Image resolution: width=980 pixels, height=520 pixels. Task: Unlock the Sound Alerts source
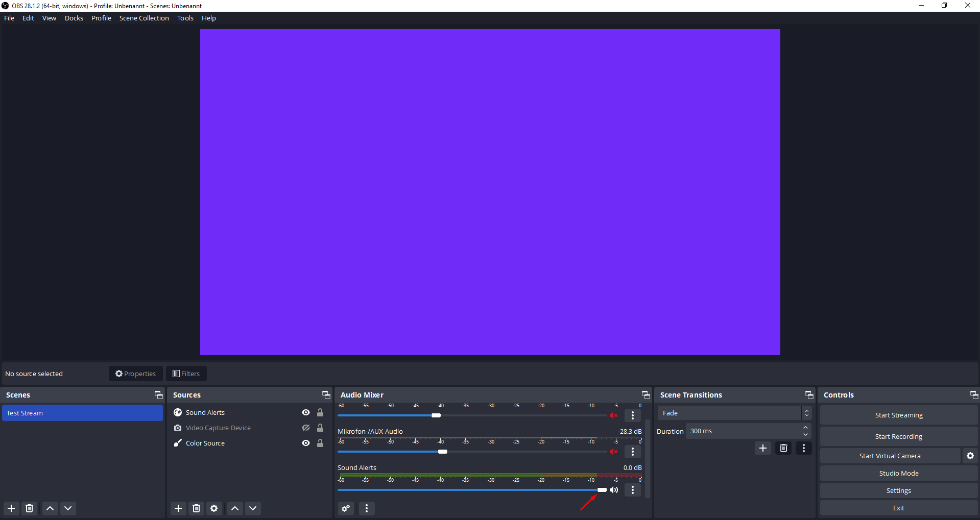[320, 412]
